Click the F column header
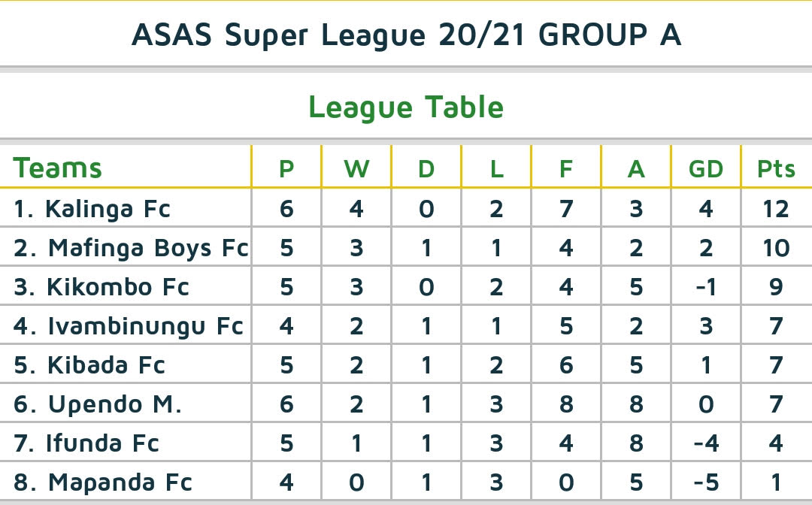The width and height of the screenshot is (812, 505). [x=566, y=168]
